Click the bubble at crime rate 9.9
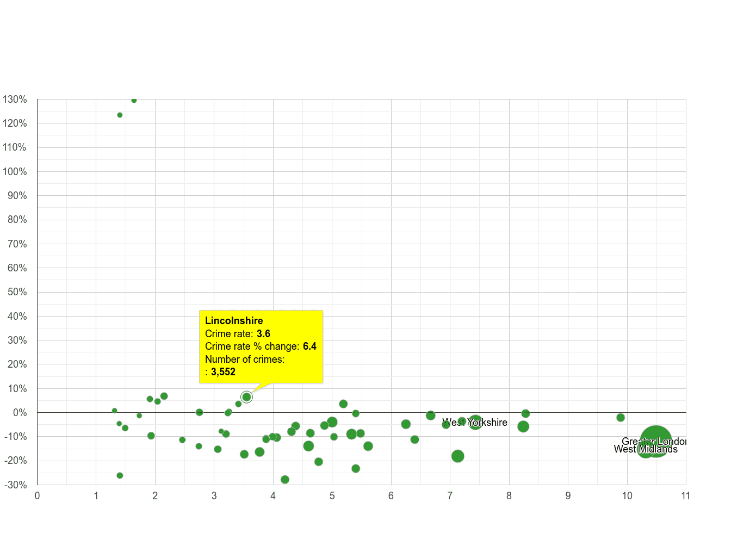Image resolution: width=756 pixels, height=533 pixels. (621, 418)
